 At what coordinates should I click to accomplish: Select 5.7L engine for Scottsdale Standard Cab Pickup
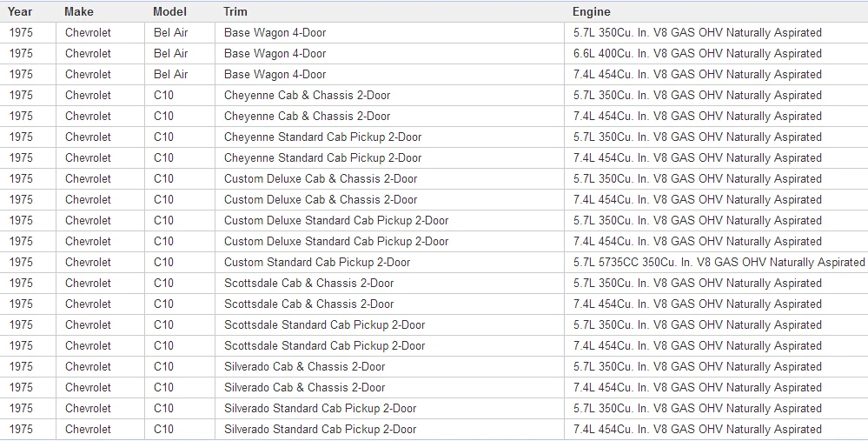[716, 325]
